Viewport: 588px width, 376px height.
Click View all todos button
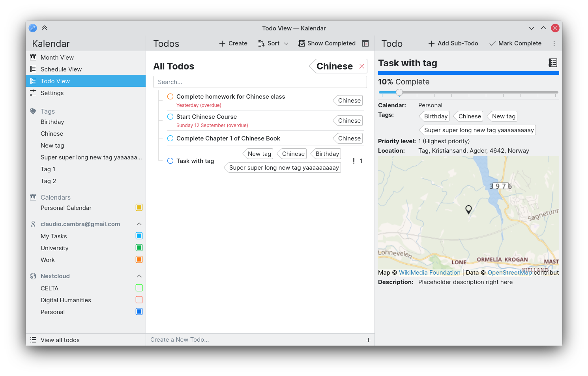86,340
